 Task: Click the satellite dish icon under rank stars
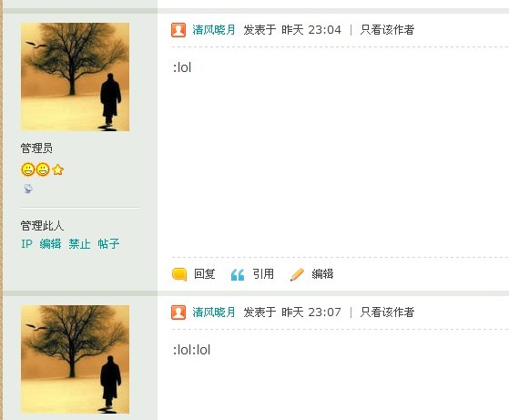pyautogui.click(x=28, y=189)
